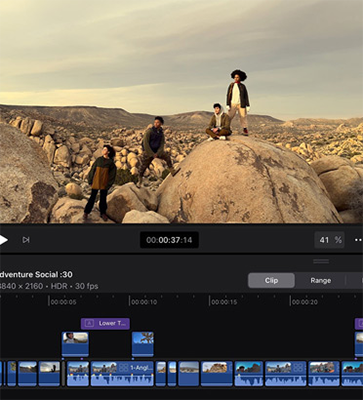This screenshot has width=363, height=400.
Task: Click the skip-forward icon beside Play
Action: point(26,240)
